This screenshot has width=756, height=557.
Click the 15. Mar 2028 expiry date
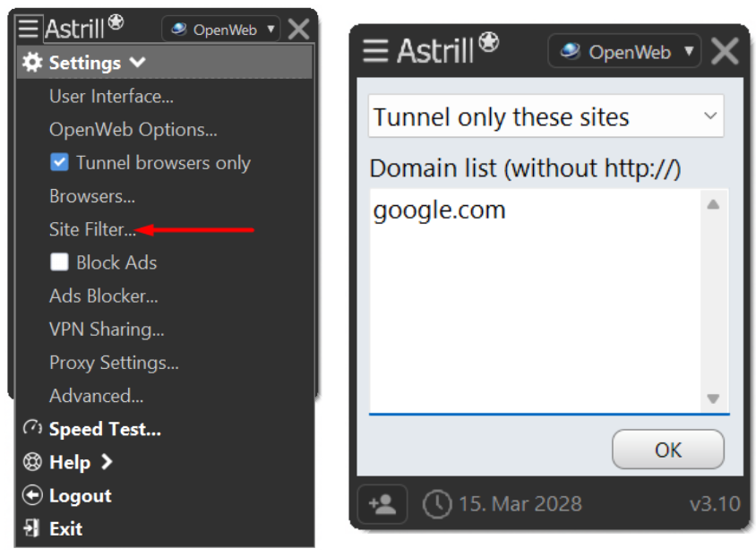[x=520, y=504]
